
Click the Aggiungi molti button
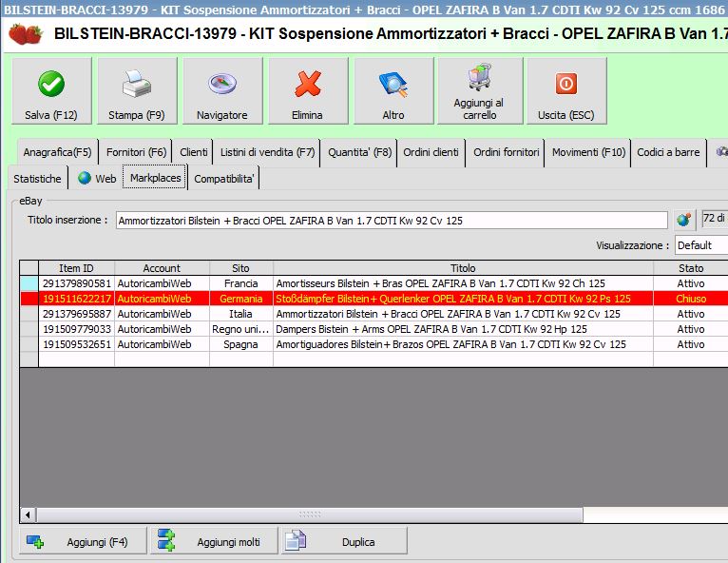coord(214,541)
